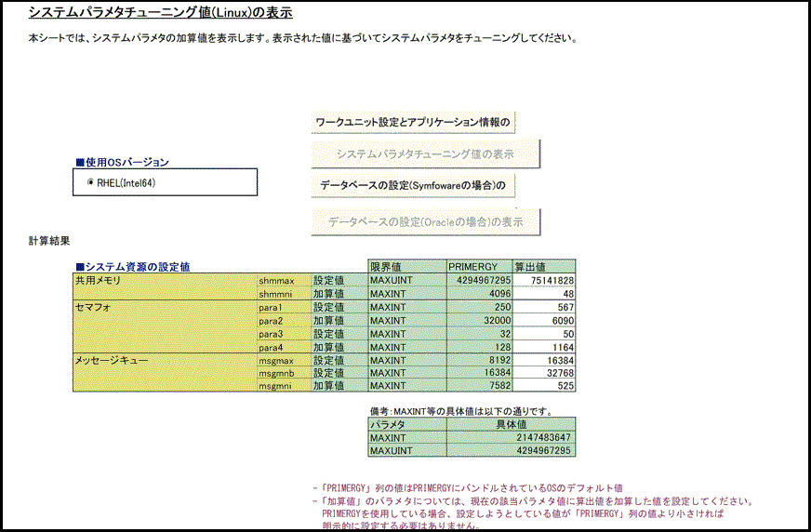Select the msgmnb parameter cell
Viewport: 811px width, 532px height.
284,373
